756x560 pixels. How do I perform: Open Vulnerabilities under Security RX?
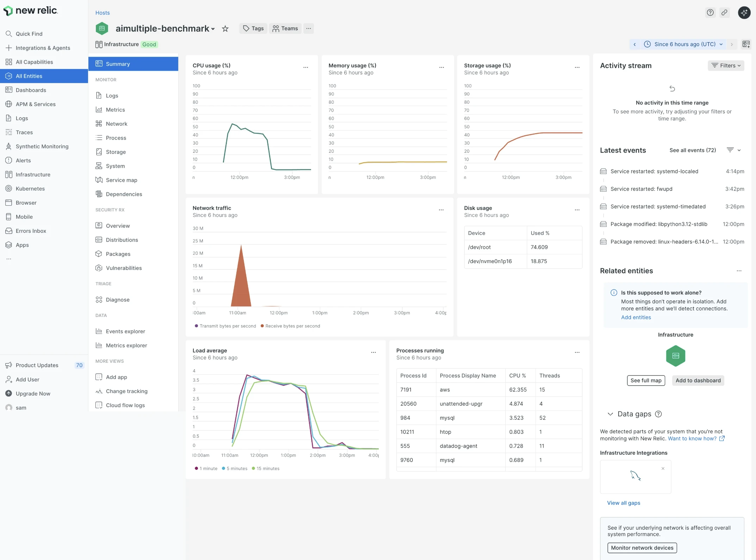pyautogui.click(x=133, y=268)
